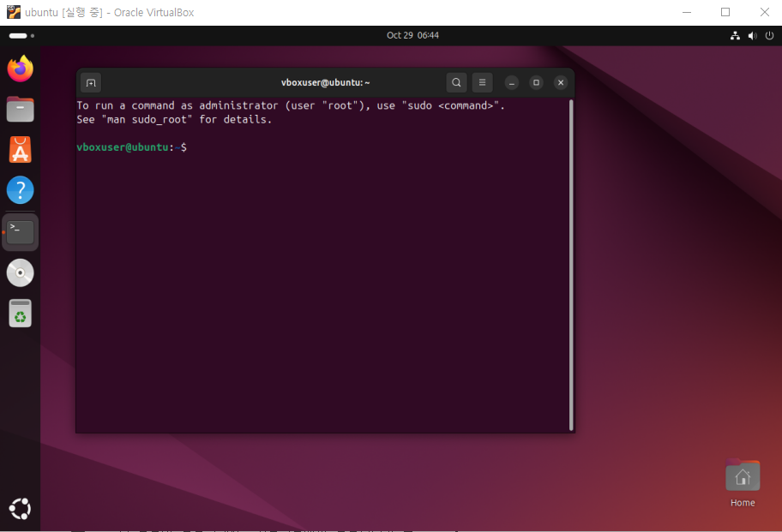Click the VirtualBox title bar app icon

point(14,12)
